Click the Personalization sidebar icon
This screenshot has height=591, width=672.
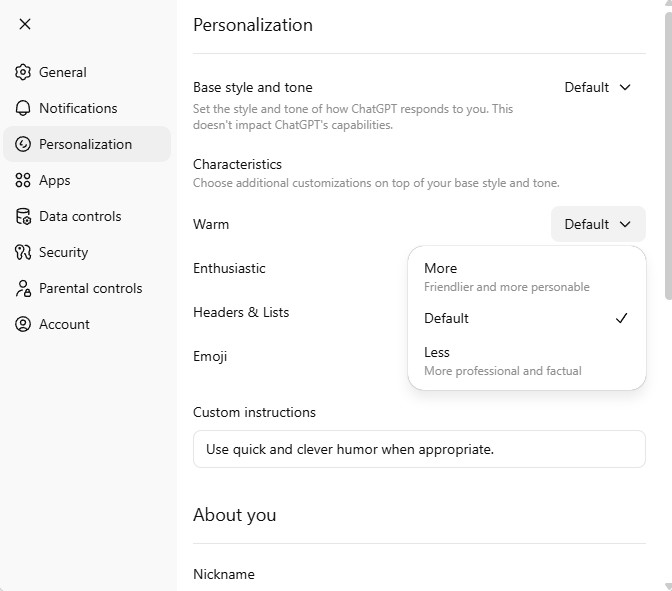coord(22,144)
